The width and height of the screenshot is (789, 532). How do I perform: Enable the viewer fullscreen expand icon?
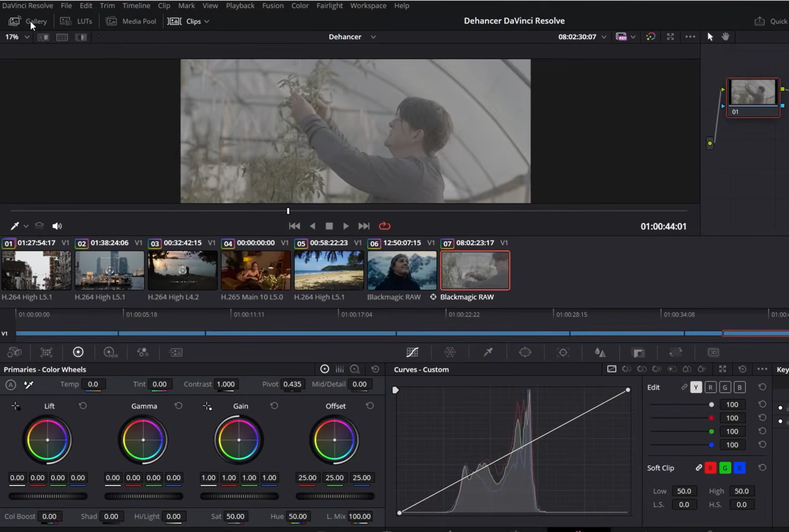[x=670, y=37]
